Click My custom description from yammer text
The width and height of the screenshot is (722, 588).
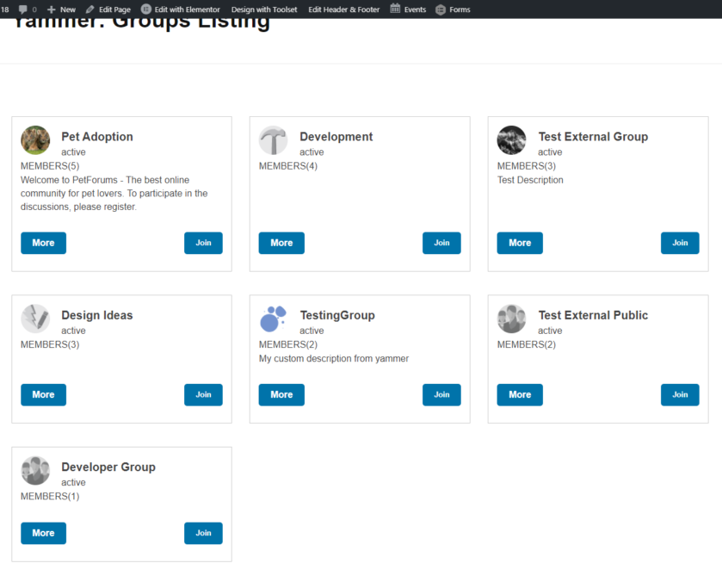pos(333,358)
